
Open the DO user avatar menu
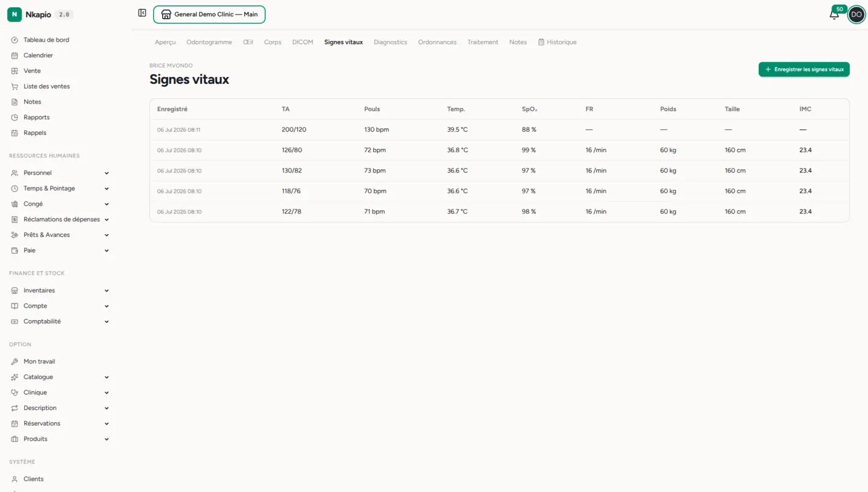pos(856,14)
